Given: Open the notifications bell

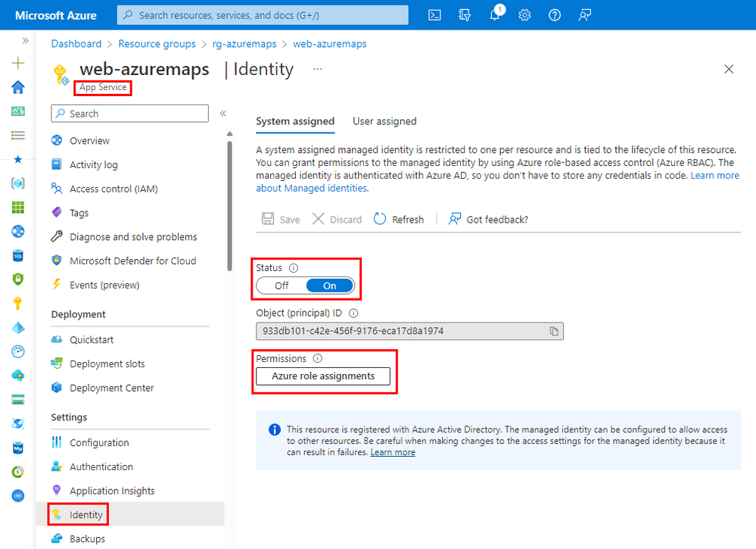Looking at the screenshot, I should tap(495, 14).
